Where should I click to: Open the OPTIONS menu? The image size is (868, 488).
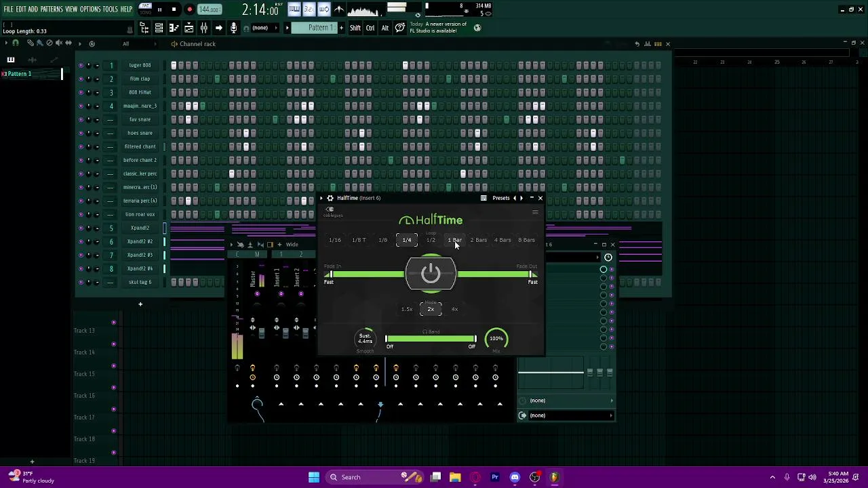pyautogui.click(x=90, y=9)
